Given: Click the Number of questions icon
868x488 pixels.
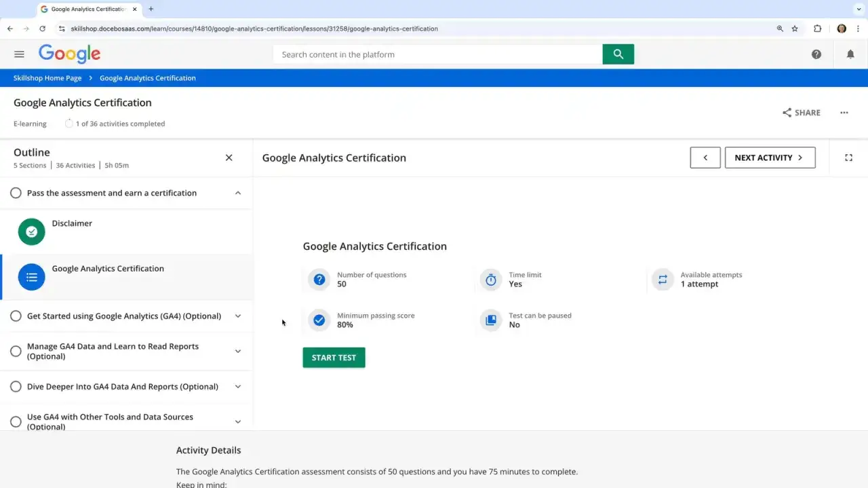Looking at the screenshot, I should coord(319,279).
